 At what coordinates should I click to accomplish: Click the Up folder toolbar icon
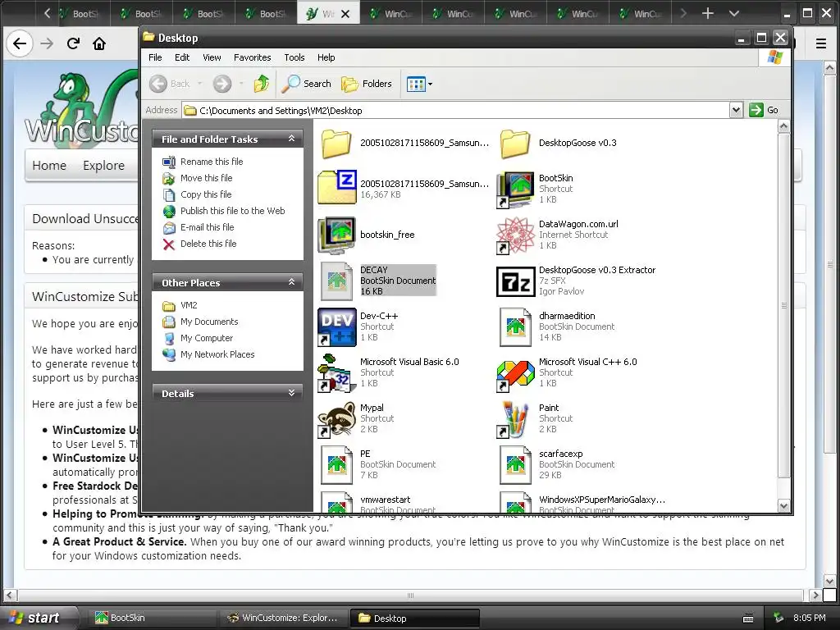coord(262,84)
